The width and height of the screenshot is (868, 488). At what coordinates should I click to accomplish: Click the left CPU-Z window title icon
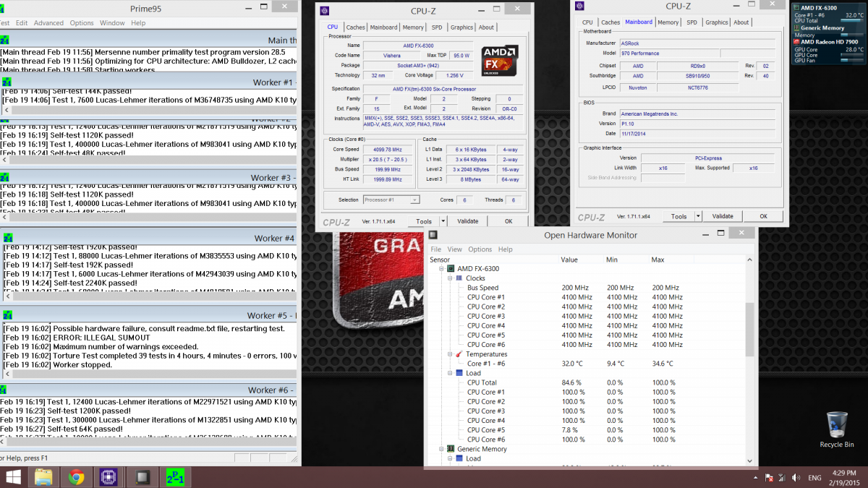pos(325,11)
